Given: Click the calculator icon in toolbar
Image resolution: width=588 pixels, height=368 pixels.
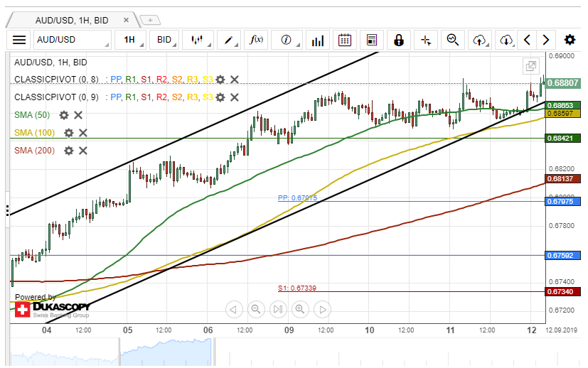Looking at the screenshot, I should tap(370, 40).
